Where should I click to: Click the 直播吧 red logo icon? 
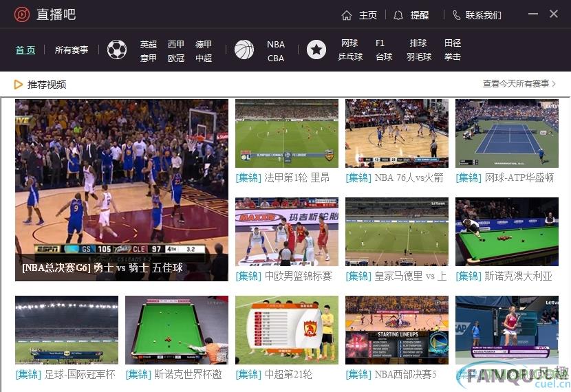(21, 14)
